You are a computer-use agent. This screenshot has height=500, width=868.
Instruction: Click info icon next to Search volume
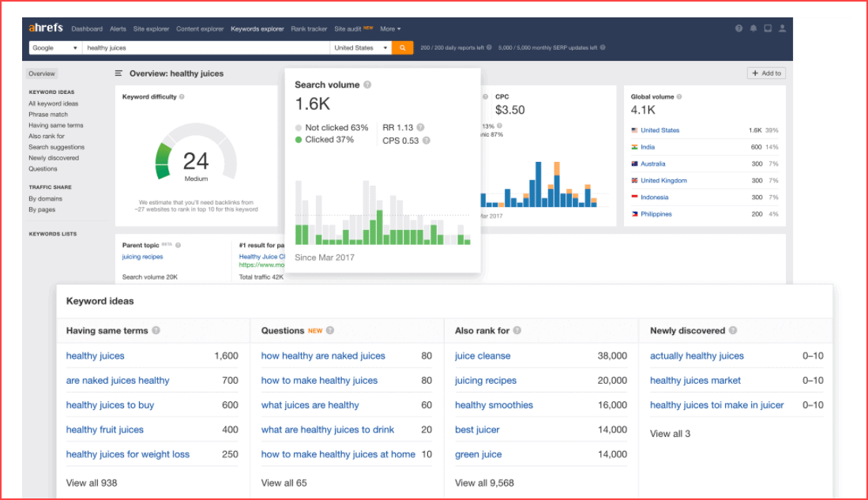367,85
